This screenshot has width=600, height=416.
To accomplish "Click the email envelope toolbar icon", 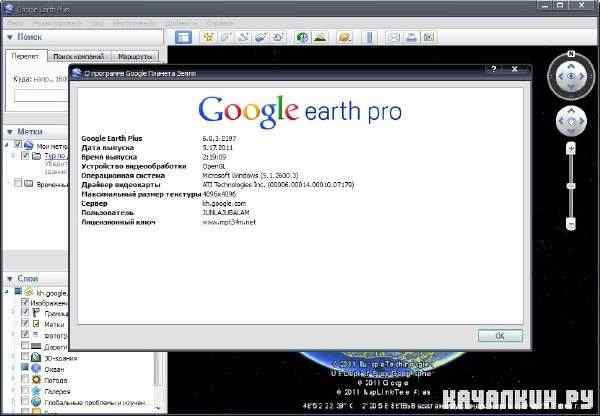I will [x=393, y=37].
